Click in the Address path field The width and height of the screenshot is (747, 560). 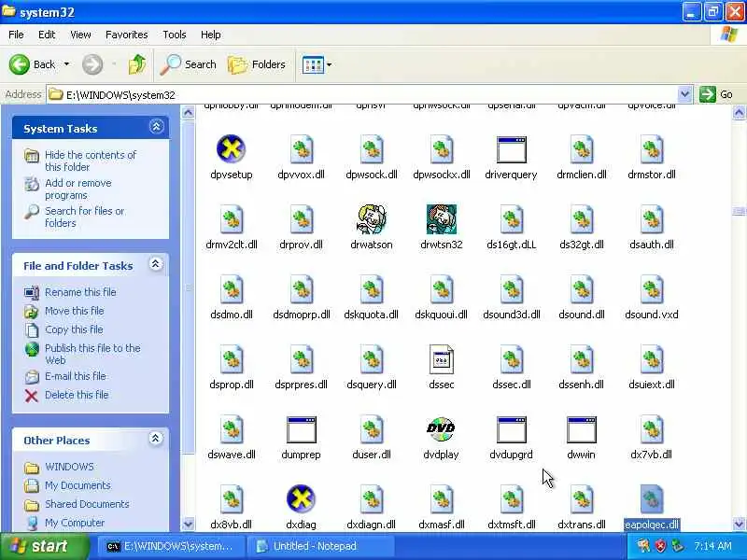pyautogui.click(x=362, y=94)
